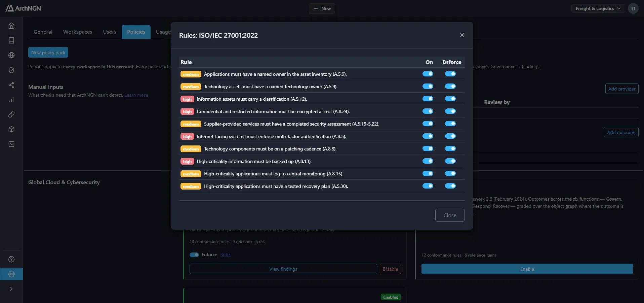Toggle Enforce for information backed up rule
Image resolution: width=644 pixels, height=303 pixels.
pyautogui.click(x=450, y=161)
